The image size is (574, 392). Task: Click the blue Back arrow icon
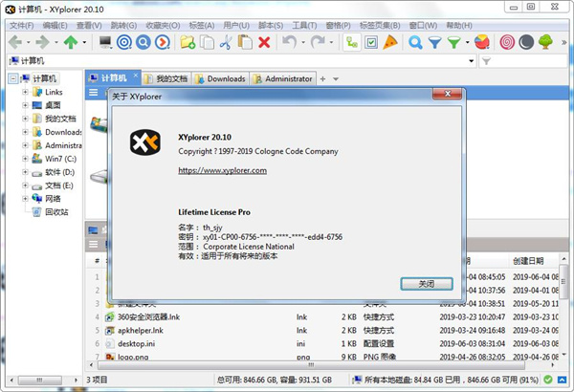coord(14,43)
